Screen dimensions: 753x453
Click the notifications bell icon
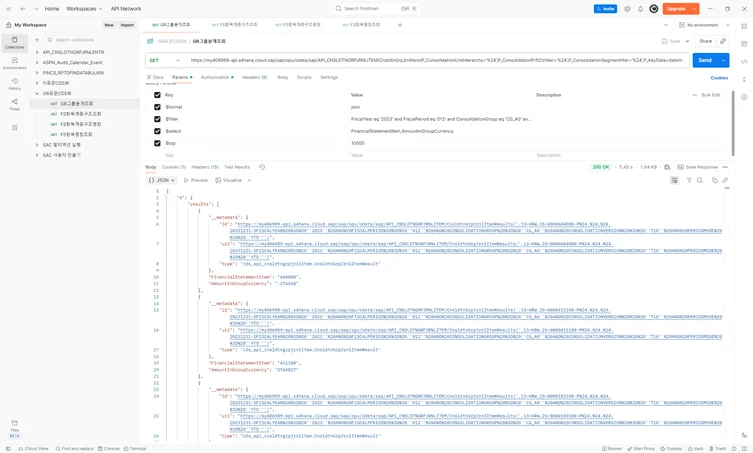point(641,9)
